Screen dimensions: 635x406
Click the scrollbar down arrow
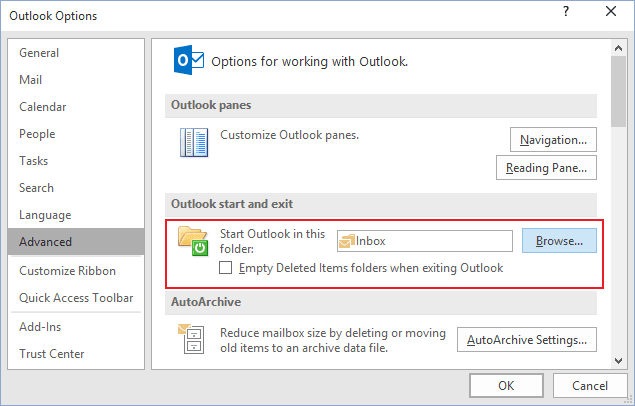click(618, 361)
